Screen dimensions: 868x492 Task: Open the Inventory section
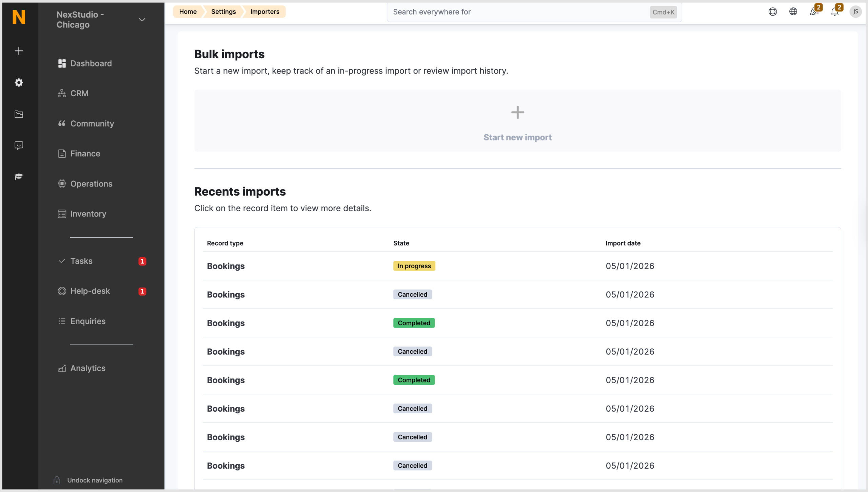click(x=88, y=214)
